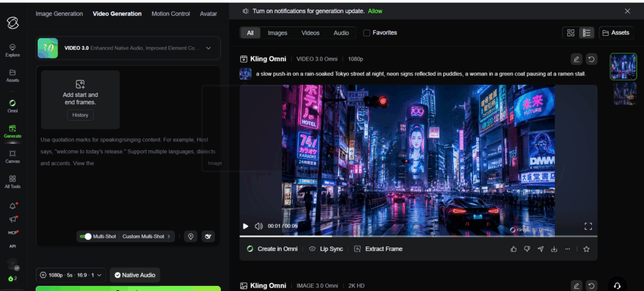The height and width of the screenshot is (291, 644).
Task: Switch to grid view layout
Action: (x=570, y=33)
